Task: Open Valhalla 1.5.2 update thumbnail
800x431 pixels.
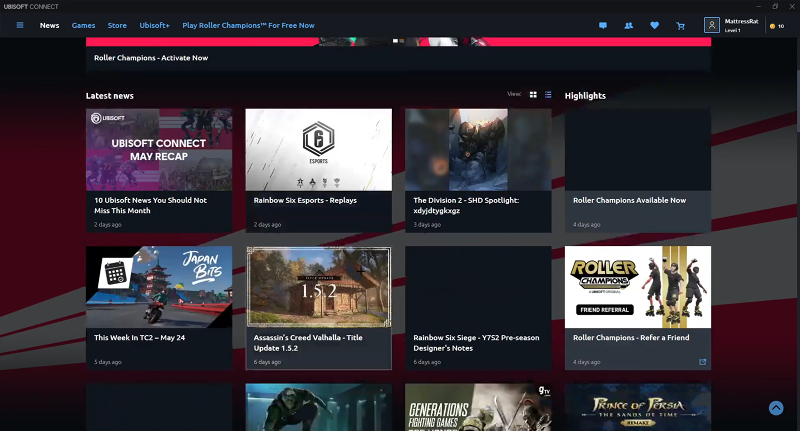Action: 319,287
